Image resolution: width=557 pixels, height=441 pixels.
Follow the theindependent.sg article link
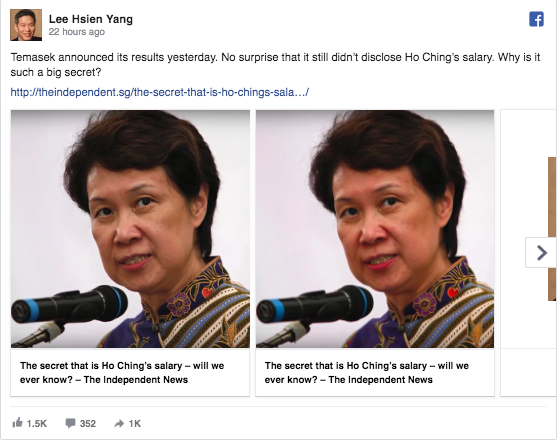[159, 92]
